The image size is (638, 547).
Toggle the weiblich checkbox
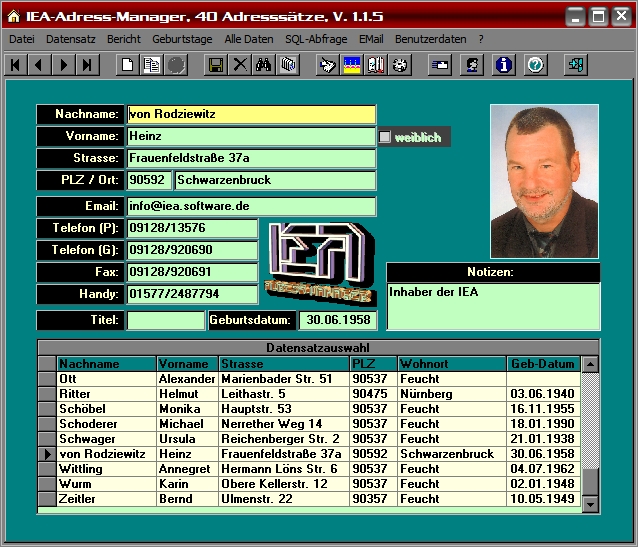385,137
